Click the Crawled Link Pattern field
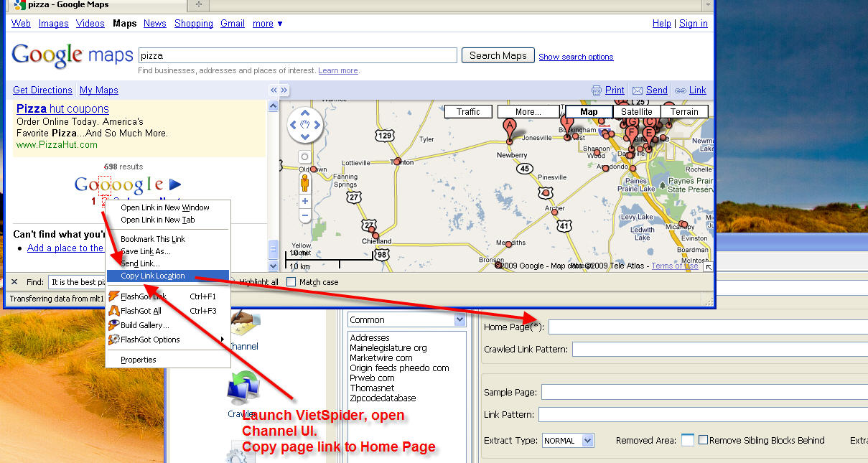The image size is (868, 463). (x=720, y=350)
